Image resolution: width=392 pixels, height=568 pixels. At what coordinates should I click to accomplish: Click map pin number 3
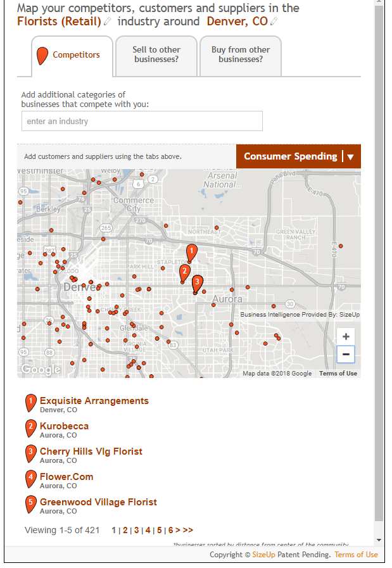coord(197,282)
